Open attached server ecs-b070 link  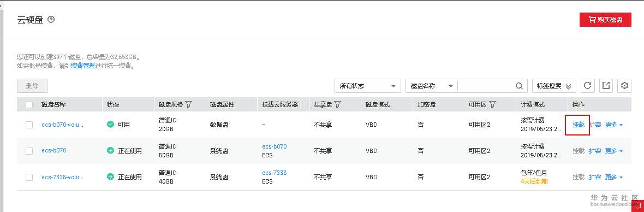coord(275,146)
